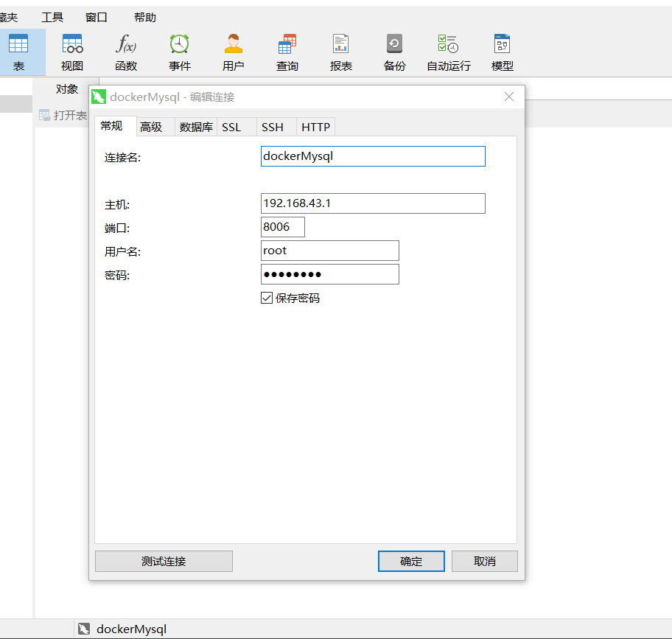Select the Report (报表) toolbar icon
The width and height of the screenshot is (672, 639).
pos(340,46)
